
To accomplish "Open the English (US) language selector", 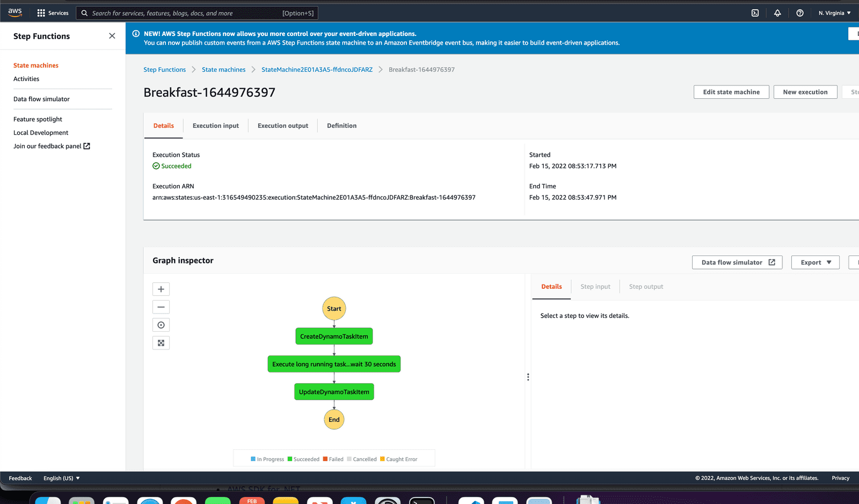I will click(x=60, y=478).
